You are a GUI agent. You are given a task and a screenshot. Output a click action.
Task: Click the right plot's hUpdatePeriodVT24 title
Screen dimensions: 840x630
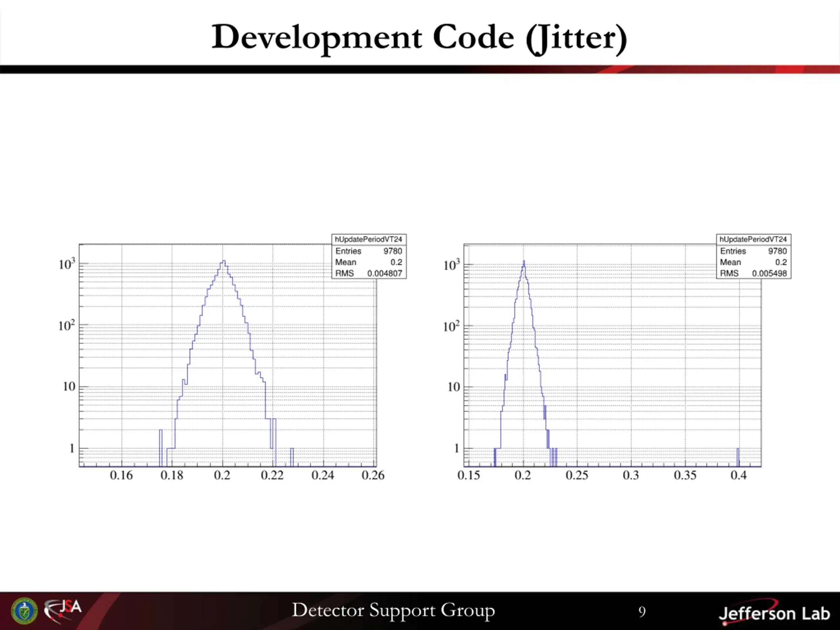click(x=753, y=239)
